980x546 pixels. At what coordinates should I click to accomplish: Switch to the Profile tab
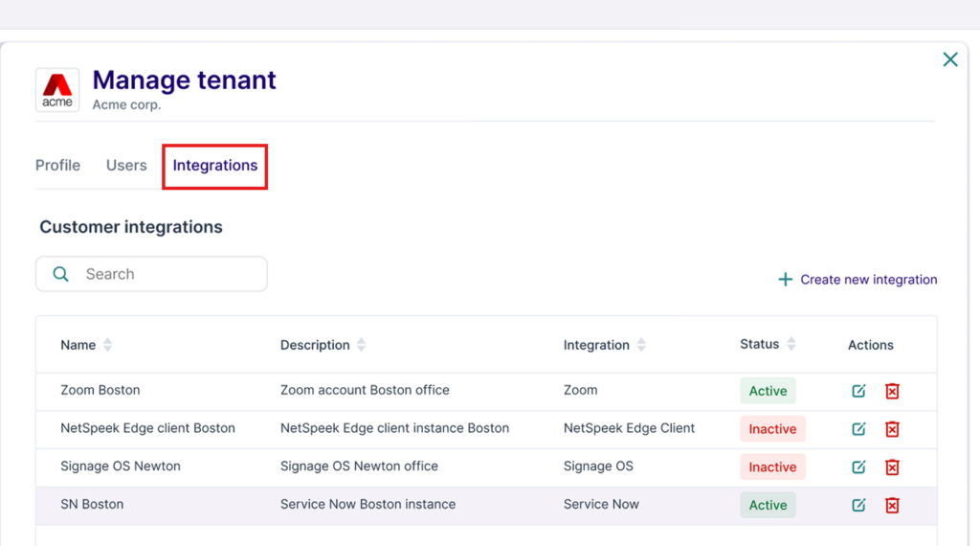[57, 165]
